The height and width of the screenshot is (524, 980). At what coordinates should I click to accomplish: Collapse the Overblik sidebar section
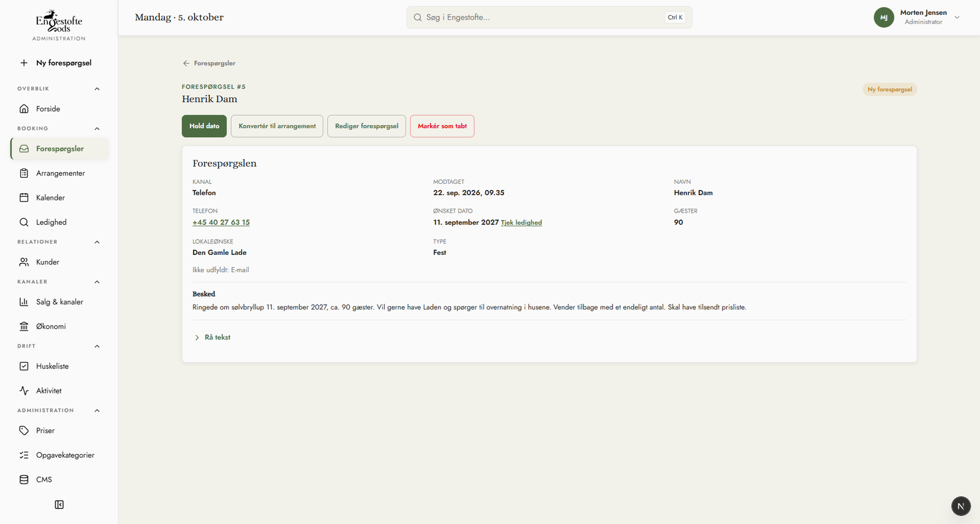tap(97, 89)
